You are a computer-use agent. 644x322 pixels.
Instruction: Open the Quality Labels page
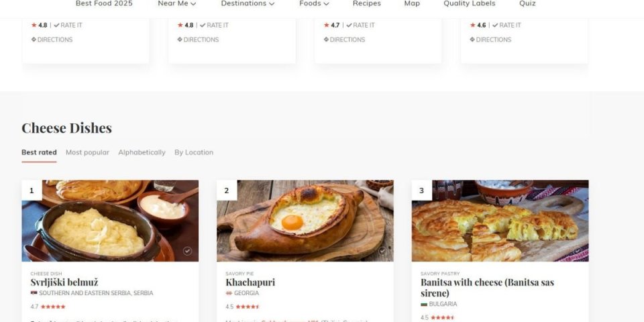coord(469,3)
